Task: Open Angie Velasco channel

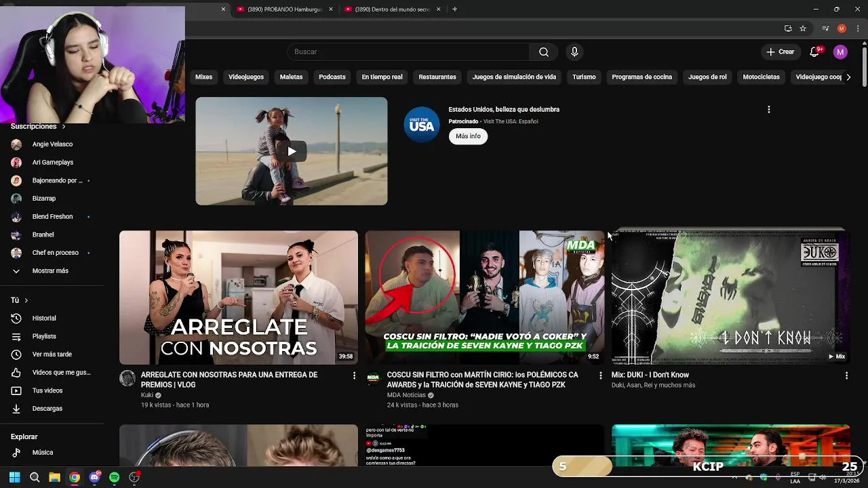Action: coord(52,144)
